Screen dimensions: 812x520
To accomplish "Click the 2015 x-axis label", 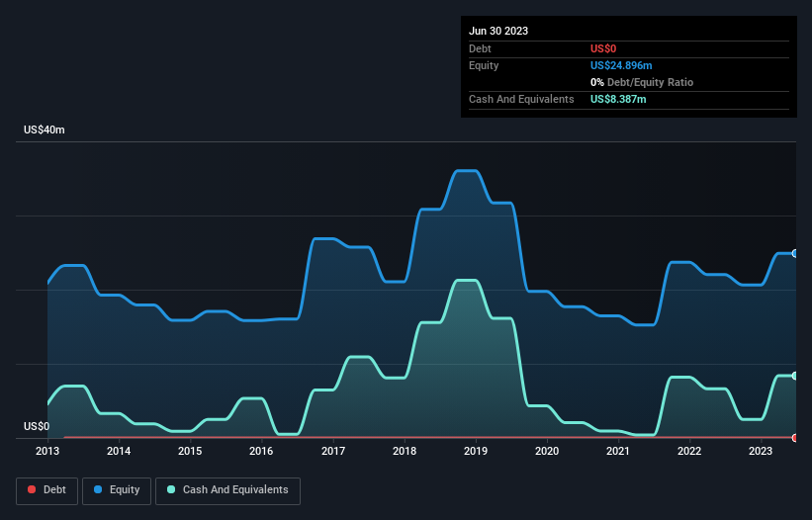I will click(x=190, y=451).
